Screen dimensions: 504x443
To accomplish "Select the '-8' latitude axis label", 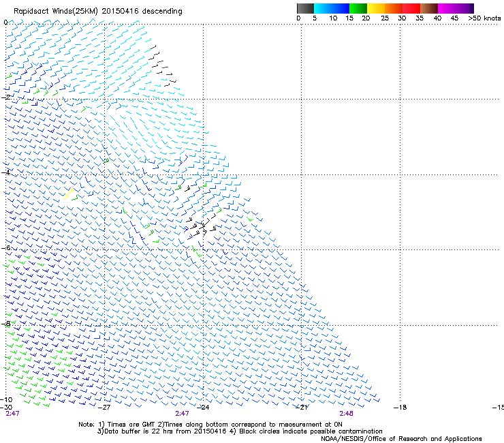I will click(5, 324).
